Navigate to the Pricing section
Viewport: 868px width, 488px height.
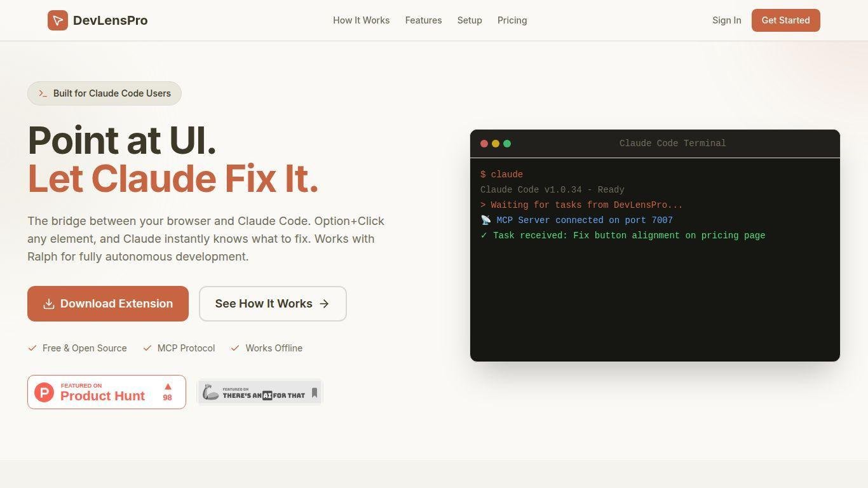click(512, 20)
